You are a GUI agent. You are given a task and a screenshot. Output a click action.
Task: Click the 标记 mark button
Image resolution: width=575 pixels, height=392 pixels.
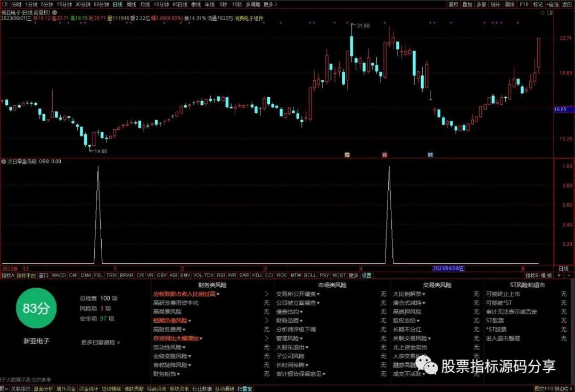[x=538, y=4]
